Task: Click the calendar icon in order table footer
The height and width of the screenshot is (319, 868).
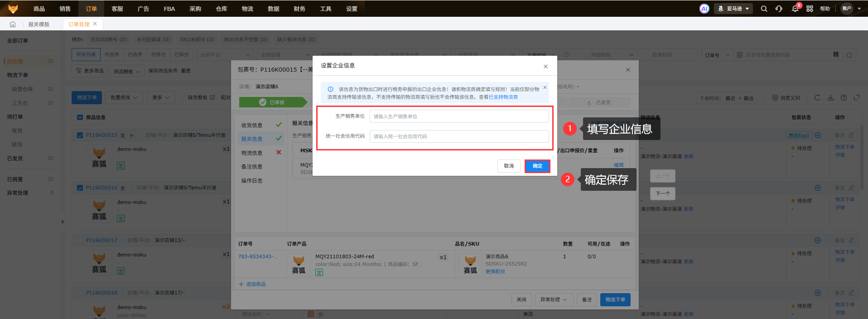Action: coord(311,314)
